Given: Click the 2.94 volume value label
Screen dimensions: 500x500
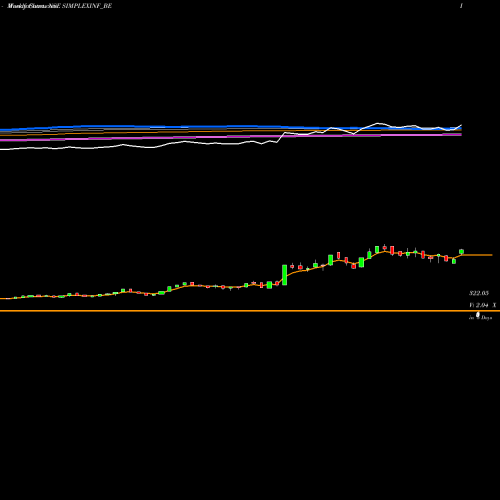Looking at the screenshot, I should coord(482,305).
